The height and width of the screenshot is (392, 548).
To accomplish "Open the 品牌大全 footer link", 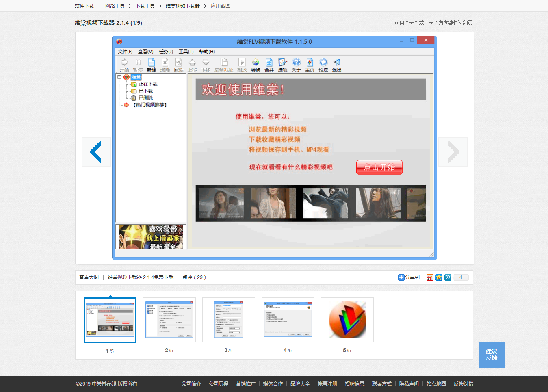I will (300, 384).
